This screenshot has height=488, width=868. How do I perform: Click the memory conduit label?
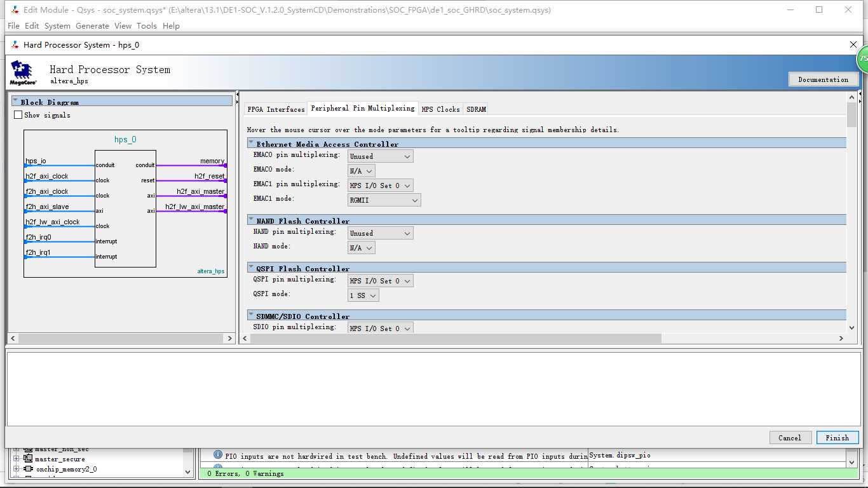(x=212, y=161)
